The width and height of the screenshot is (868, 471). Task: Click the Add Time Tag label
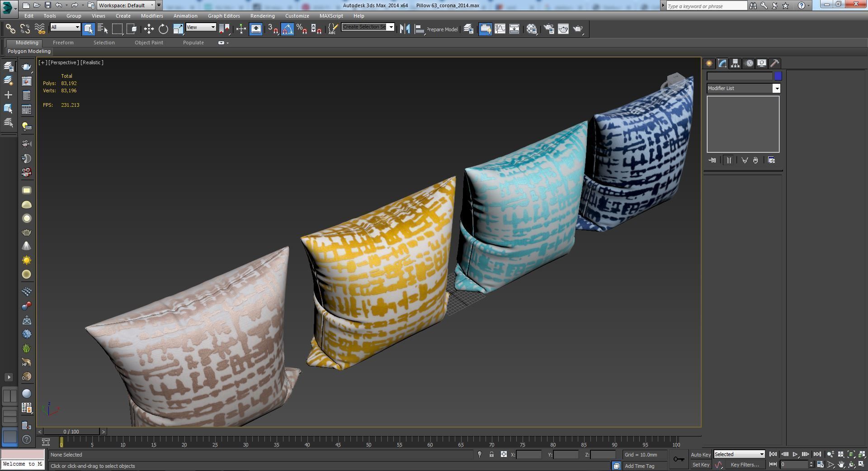point(639,466)
